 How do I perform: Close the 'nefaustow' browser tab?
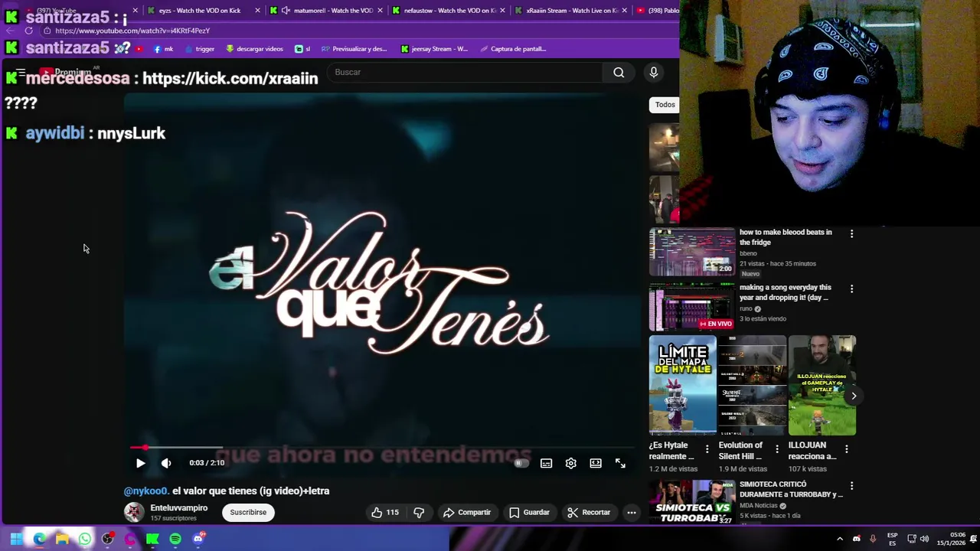click(502, 11)
